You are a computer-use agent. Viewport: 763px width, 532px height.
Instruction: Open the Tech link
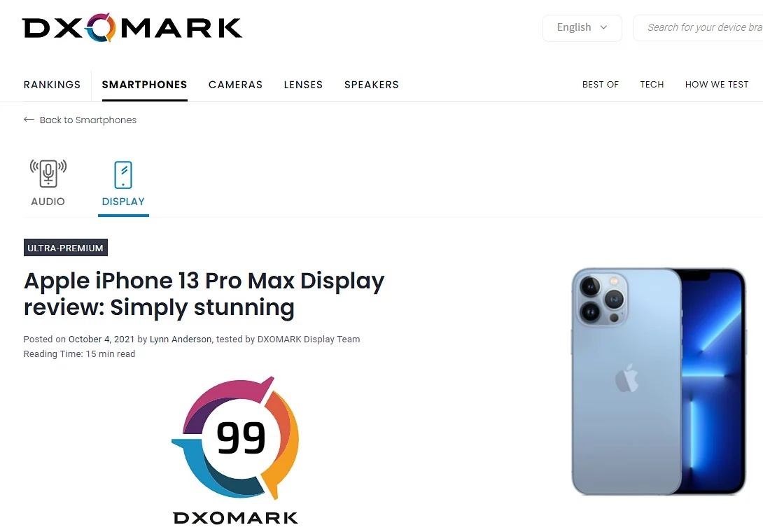(x=652, y=85)
